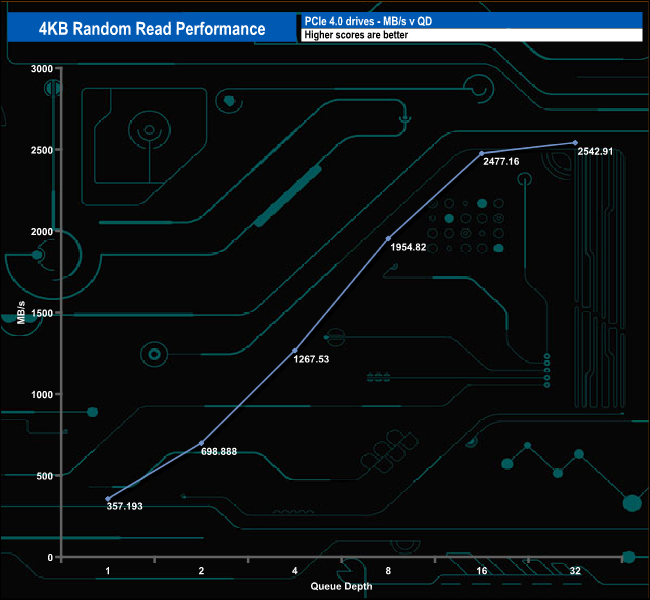Click the data point at queue depth 1
Image resolution: width=650 pixels, height=600 pixels.
pyautogui.click(x=108, y=498)
